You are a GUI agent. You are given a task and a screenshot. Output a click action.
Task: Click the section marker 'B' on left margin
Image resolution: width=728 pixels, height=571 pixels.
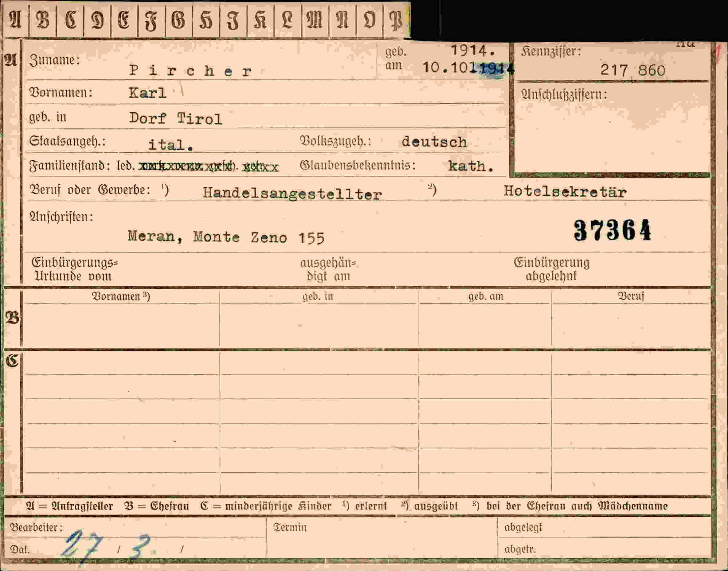pyautogui.click(x=12, y=318)
